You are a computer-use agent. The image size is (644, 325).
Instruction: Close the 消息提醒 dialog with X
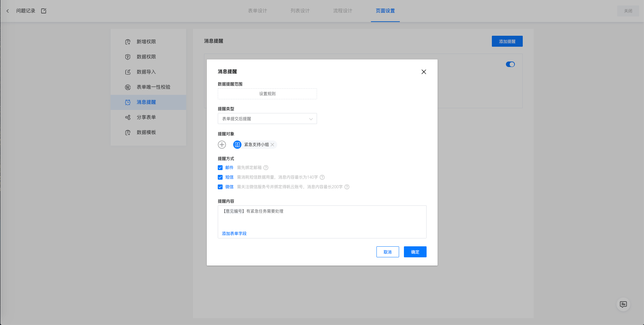click(x=424, y=72)
